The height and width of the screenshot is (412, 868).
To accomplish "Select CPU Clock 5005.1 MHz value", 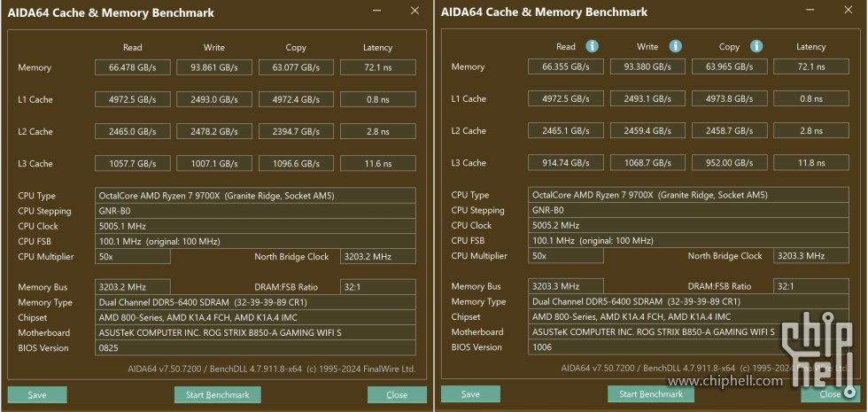I will coord(255,226).
